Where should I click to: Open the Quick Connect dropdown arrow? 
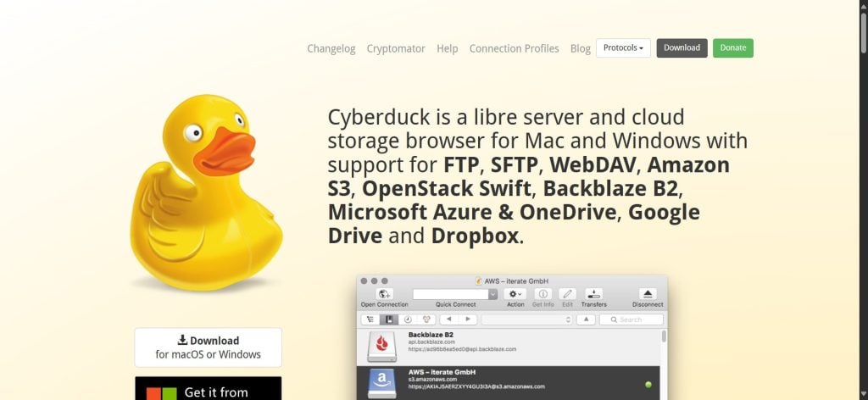pos(492,294)
